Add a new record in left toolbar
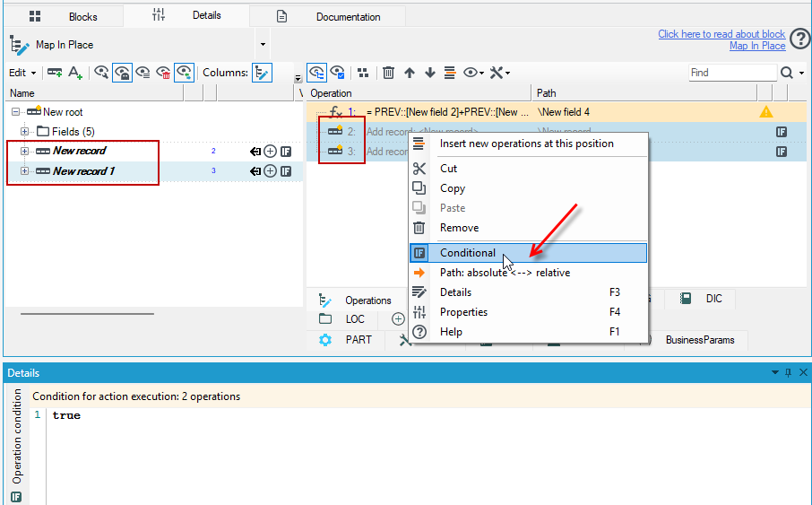Image resolution: width=812 pixels, height=505 pixels. [x=55, y=73]
